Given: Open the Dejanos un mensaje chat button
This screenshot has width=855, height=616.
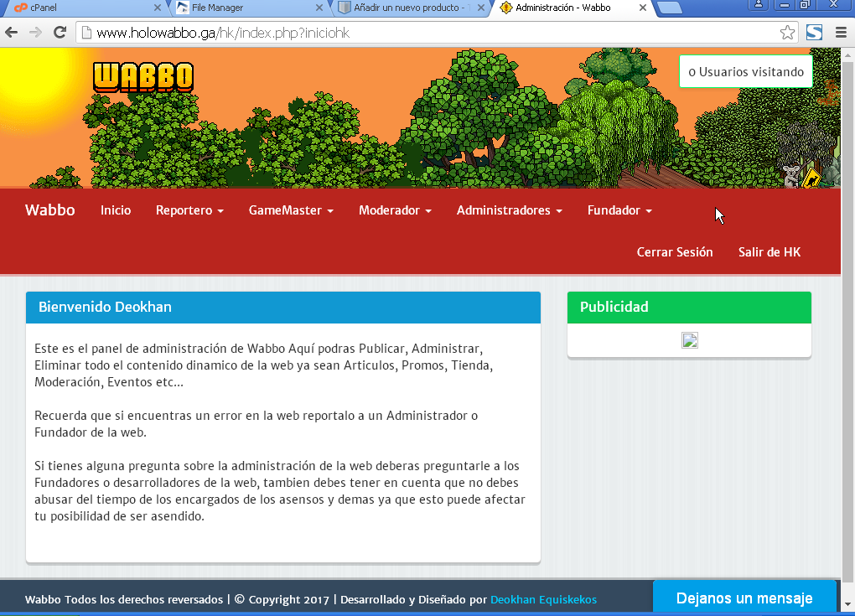Looking at the screenshot, I should pyautogui.click(x=744, y=598).
